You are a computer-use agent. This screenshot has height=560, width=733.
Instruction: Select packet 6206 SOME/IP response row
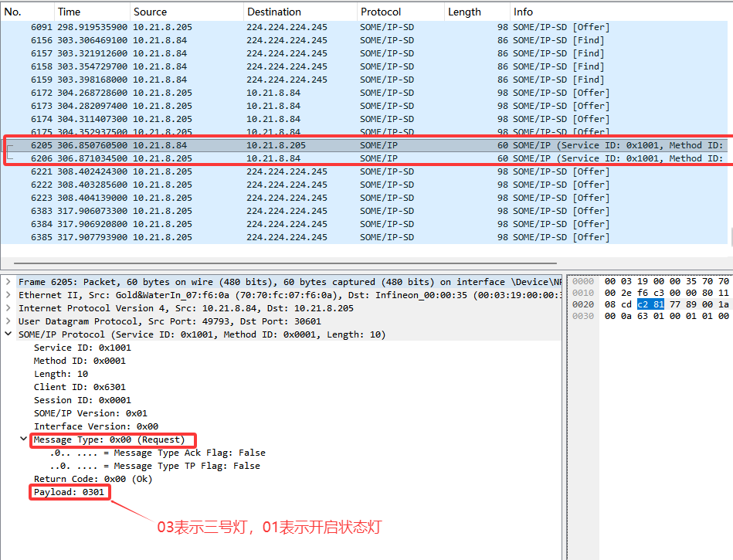pyautogui.click(x=364, y=158)
